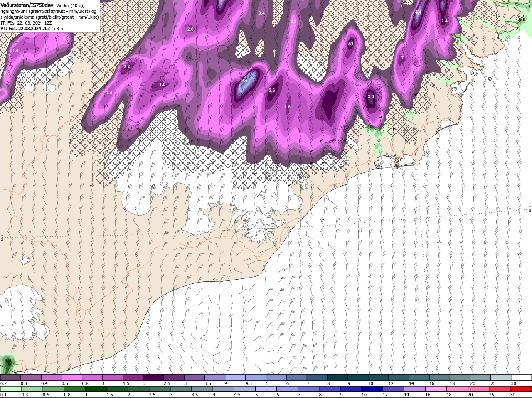The width and height of the screenshot is (532, 398).
Task: Click the Veðurstofan/IS750dev title text
Action: click(x=27, y=5)
